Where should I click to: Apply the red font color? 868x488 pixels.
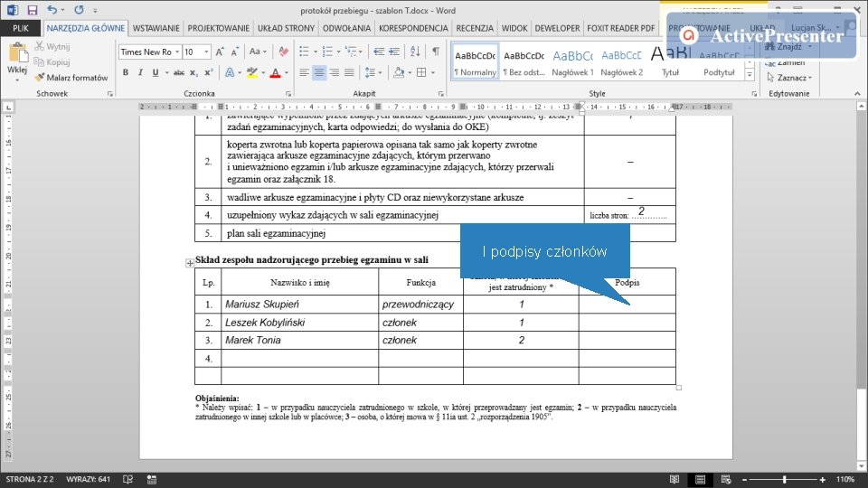tap(275, 72)
